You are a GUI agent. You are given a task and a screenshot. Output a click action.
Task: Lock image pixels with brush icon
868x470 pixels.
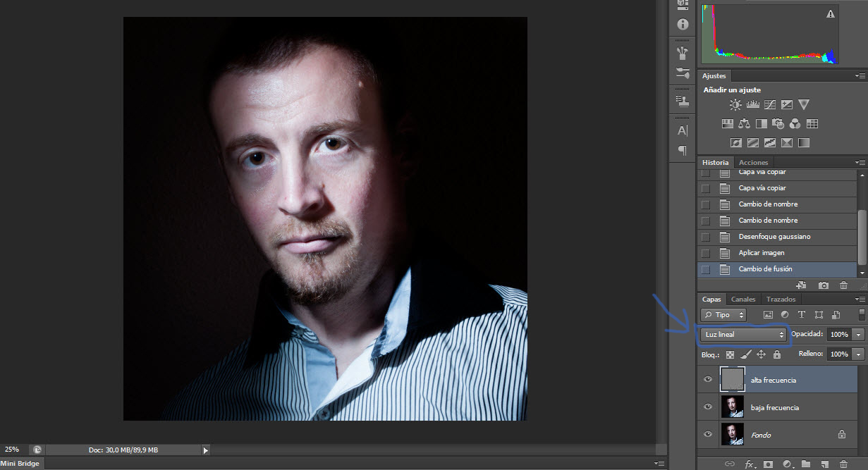745,354
